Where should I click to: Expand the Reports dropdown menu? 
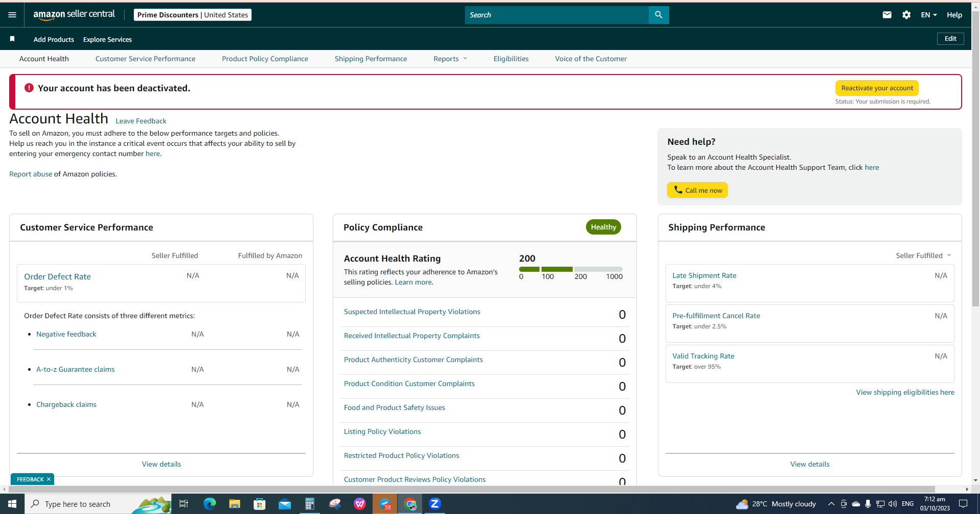tap(450, 59)
